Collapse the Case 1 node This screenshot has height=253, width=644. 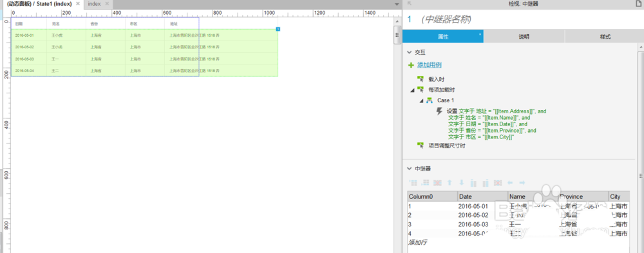coord(422,100)
